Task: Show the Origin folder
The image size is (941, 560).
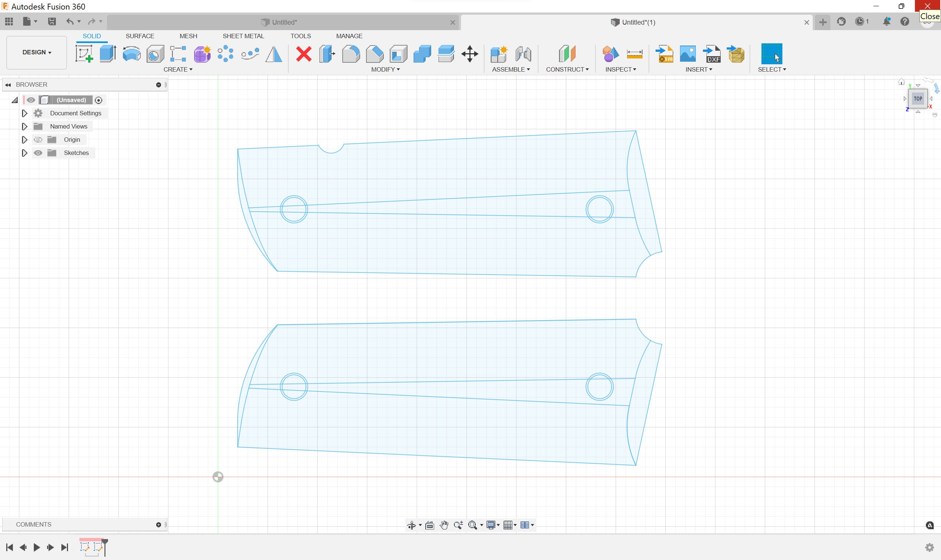Action: coord(38,140)
